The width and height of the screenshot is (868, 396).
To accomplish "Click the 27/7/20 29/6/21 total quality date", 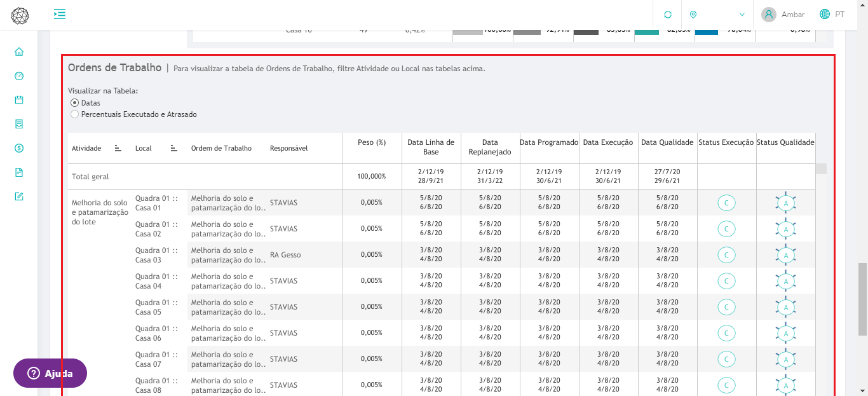I will pyautogui.click(x=667, y=176).
